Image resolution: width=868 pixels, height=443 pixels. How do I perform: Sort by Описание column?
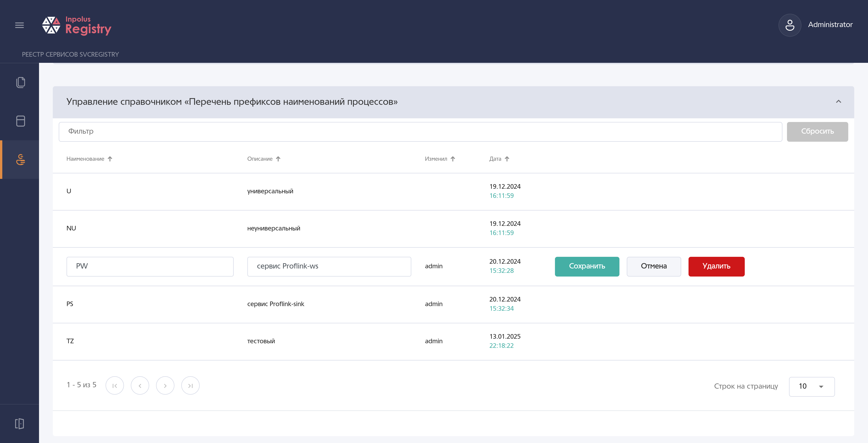tap(278, 159)
